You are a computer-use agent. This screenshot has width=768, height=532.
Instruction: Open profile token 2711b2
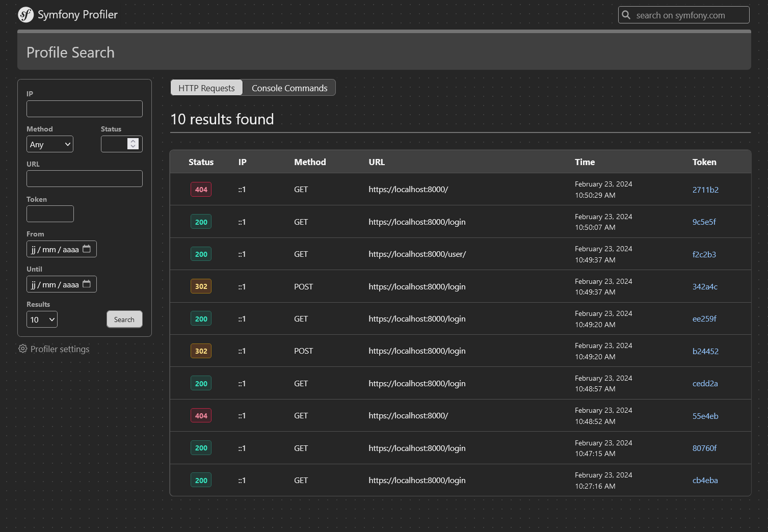tap(705, 189)
